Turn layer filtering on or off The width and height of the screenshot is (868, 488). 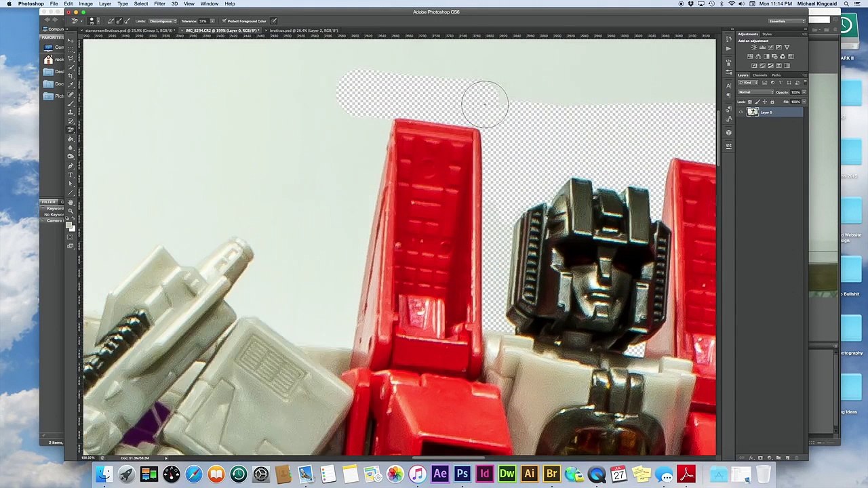[x=806, y=83]
